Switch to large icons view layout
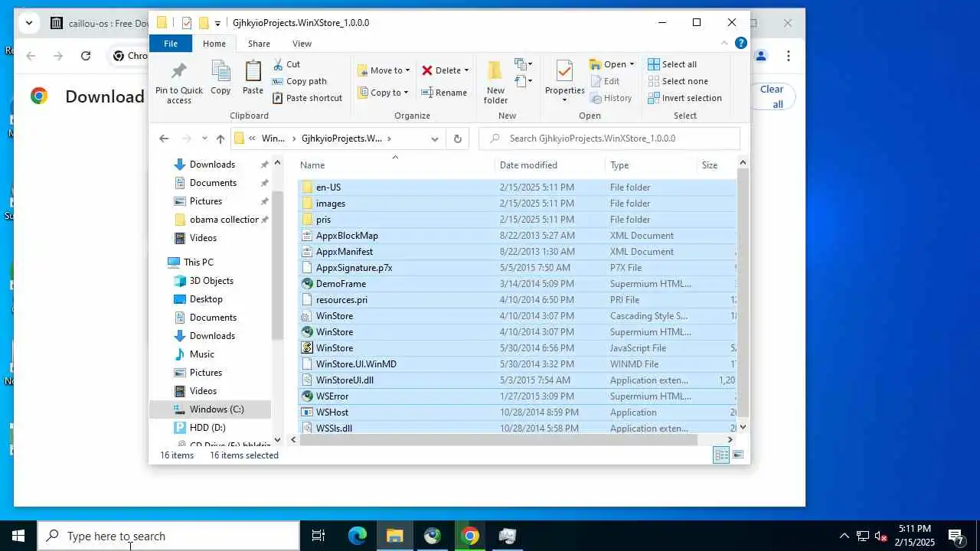This screenshot has height=551, width=980. pos(738,455)
